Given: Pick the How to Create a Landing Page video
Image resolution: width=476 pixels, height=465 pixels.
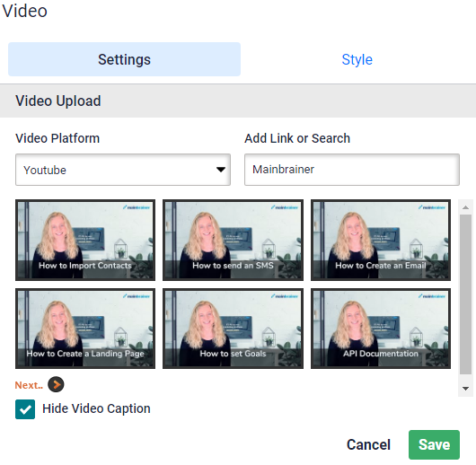Looking at the screenshot, I should click(85, 329).
